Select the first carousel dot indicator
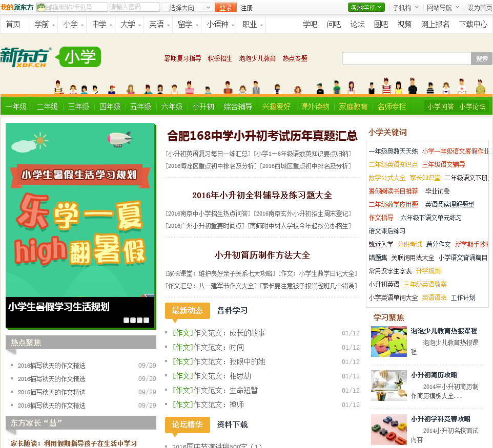This screenshot has height=448, width=493. [127, 320]
